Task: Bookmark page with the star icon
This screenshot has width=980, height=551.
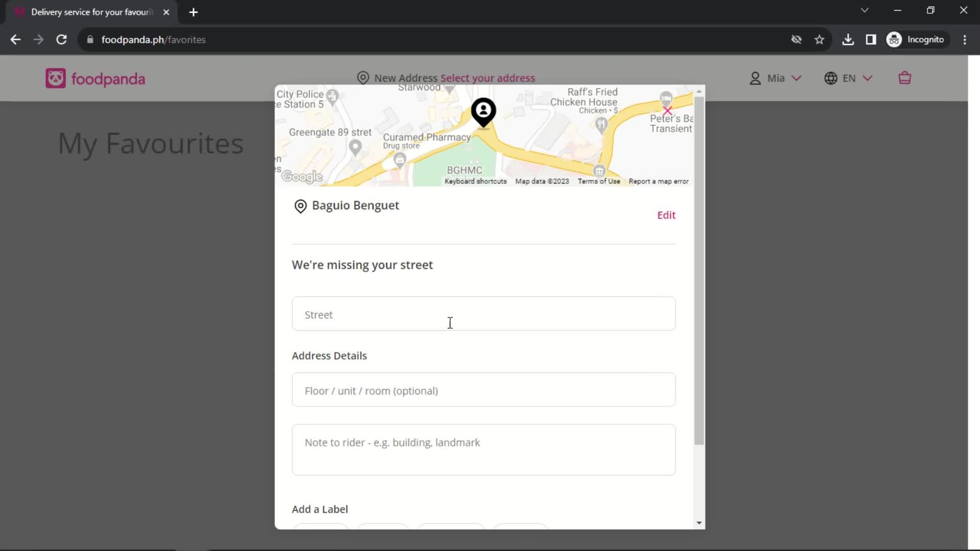Action: point(819,39)
